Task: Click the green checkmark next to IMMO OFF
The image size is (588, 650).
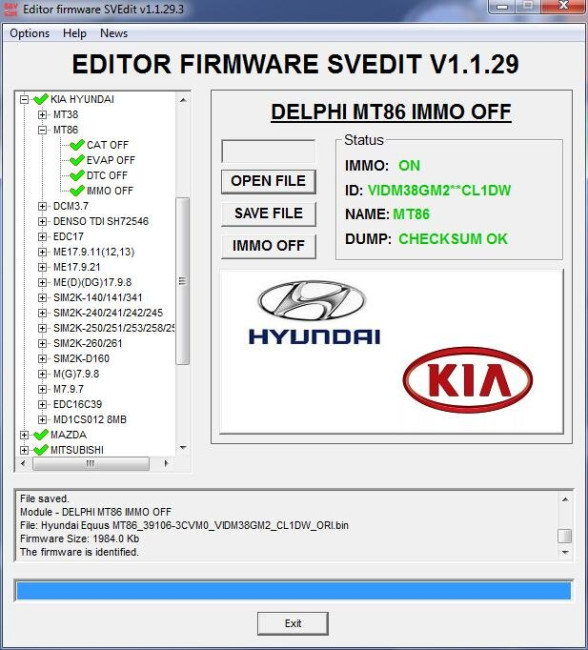Action: pos(77,191)
